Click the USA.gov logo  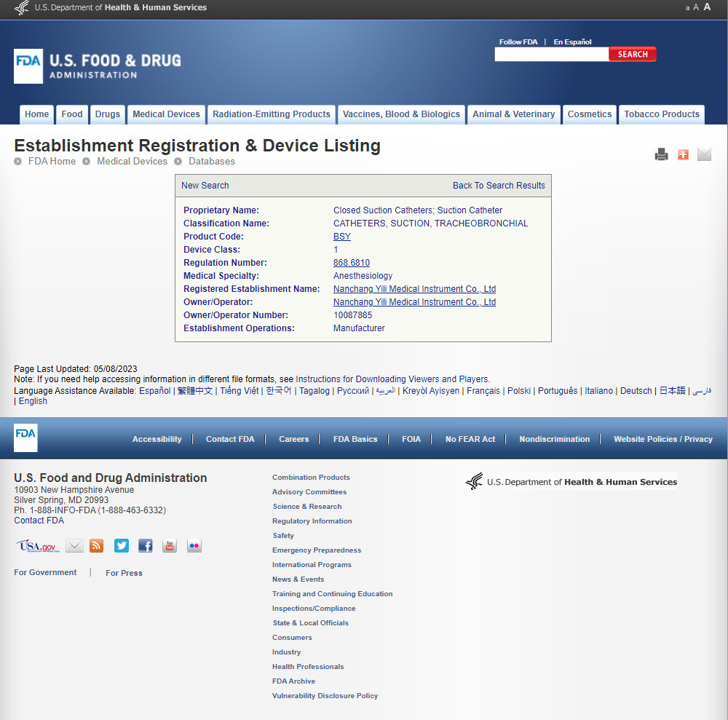37,546
